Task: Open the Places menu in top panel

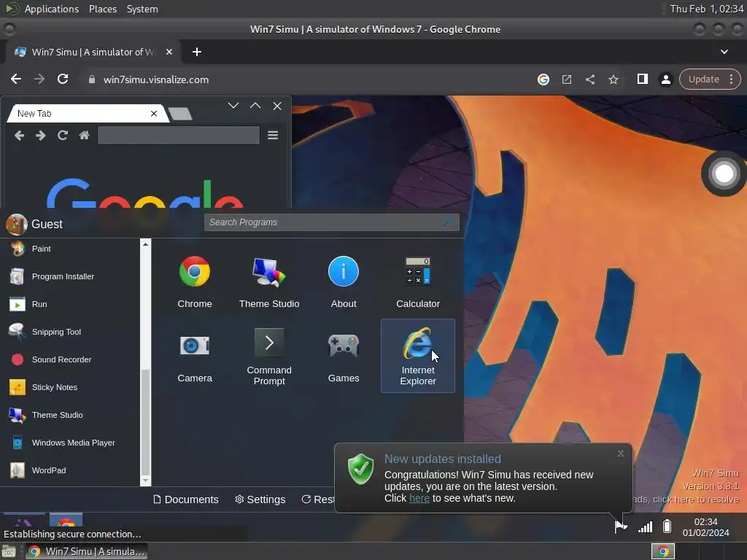Action: (102, 9)
